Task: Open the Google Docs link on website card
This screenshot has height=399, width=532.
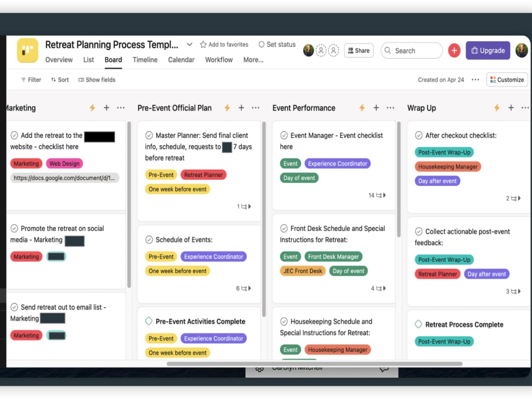Action: (64, 177)
